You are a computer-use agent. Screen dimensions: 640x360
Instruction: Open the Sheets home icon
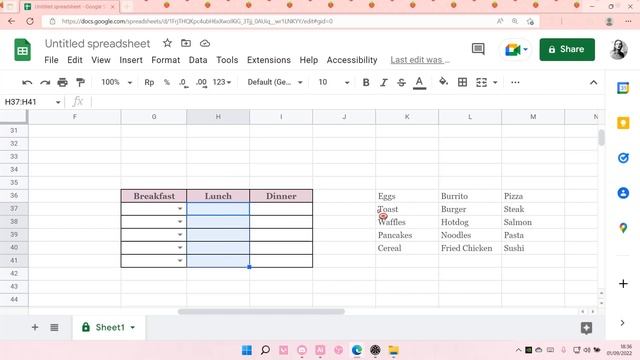[x=22, y=50]
